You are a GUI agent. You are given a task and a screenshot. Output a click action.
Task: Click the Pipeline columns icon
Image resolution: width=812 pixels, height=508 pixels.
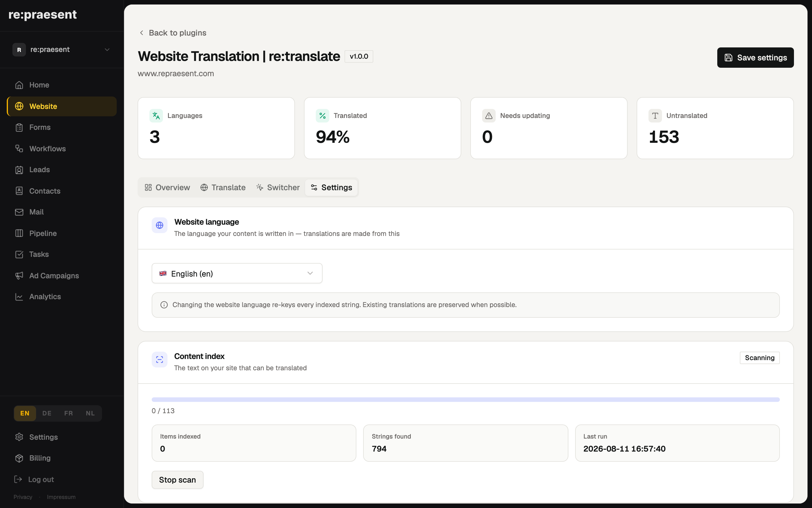pyautogui.click(x=19, y=233)
